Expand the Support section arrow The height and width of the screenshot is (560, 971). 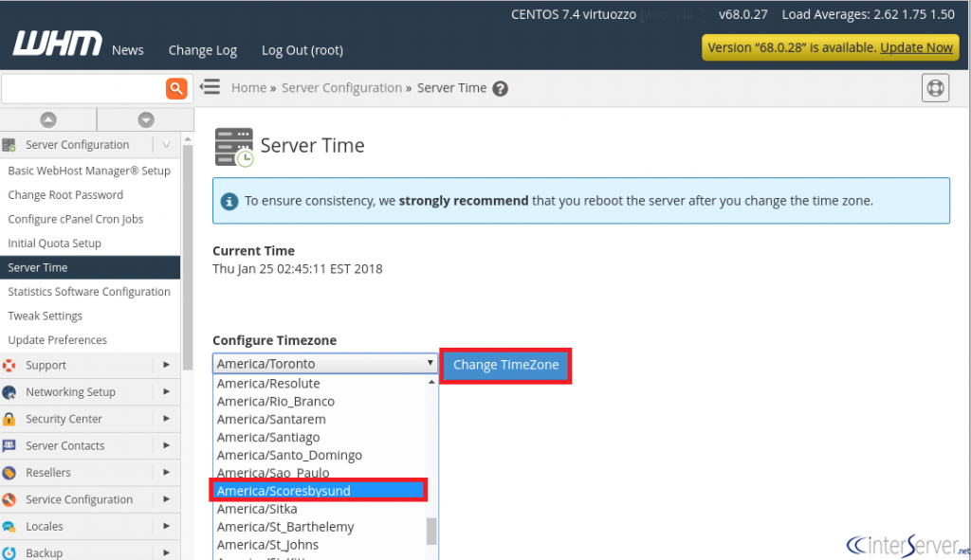pyautogui.click(x=166, y=365)
